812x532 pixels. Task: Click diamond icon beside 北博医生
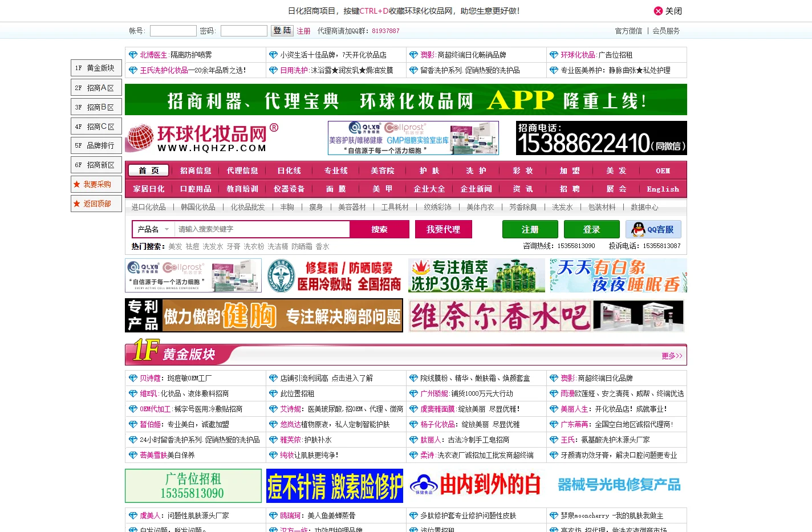pos(133,55)
